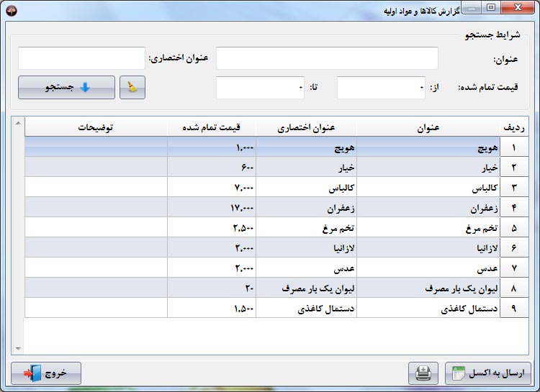
Task: Minimize the report window
Action: click(472, 7)
